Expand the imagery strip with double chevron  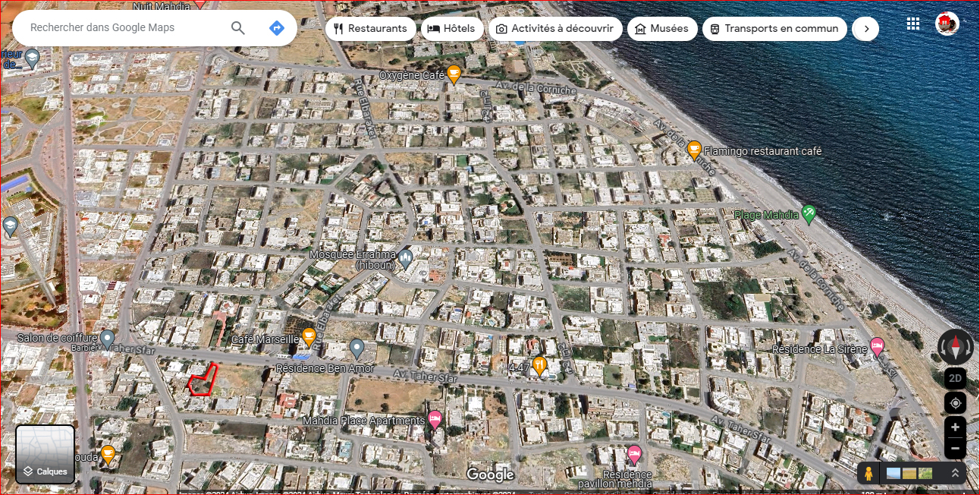pyautogui.click(x=955, y=473)
